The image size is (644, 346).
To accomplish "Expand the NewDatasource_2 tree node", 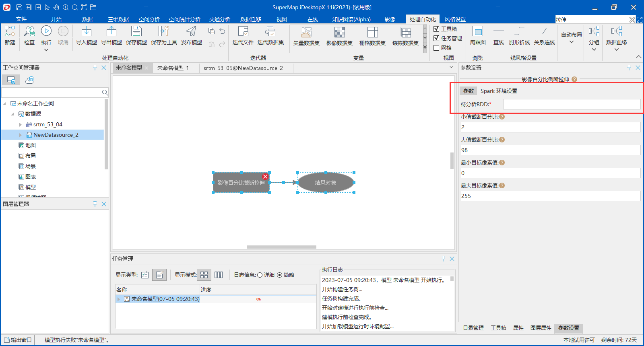I will (20, 135).
